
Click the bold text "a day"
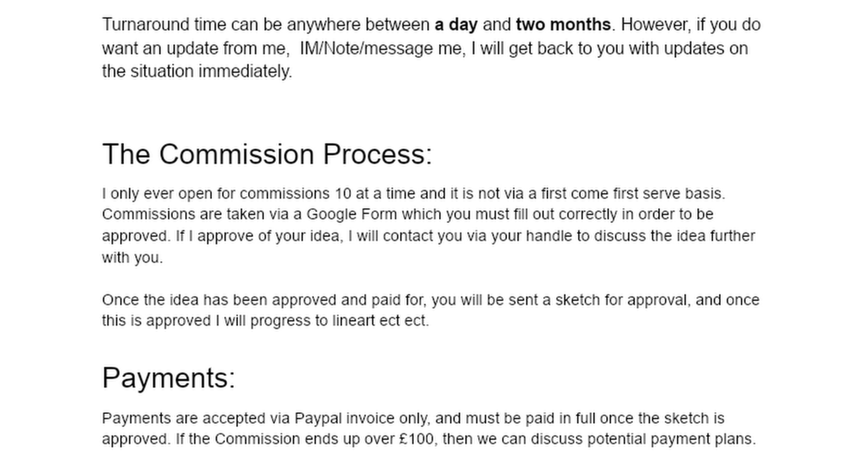pos(456,25)
